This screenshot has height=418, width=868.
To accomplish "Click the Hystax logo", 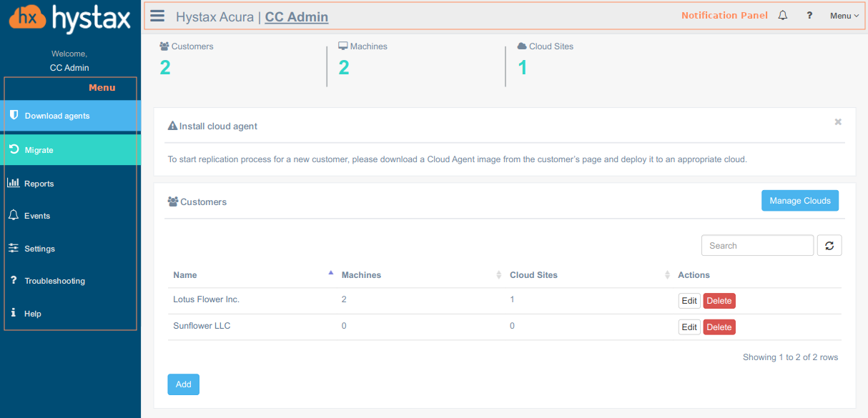I will 70,19.
